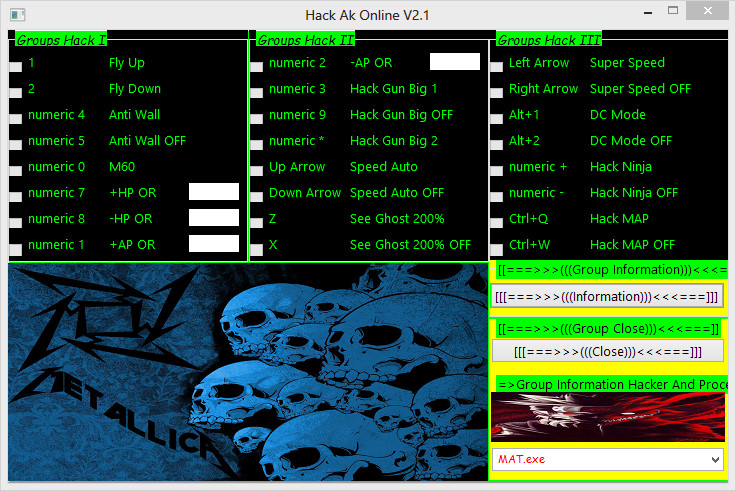Check the numeric 2 -AP OR option

pyautogui.click(x=256, y=67)
